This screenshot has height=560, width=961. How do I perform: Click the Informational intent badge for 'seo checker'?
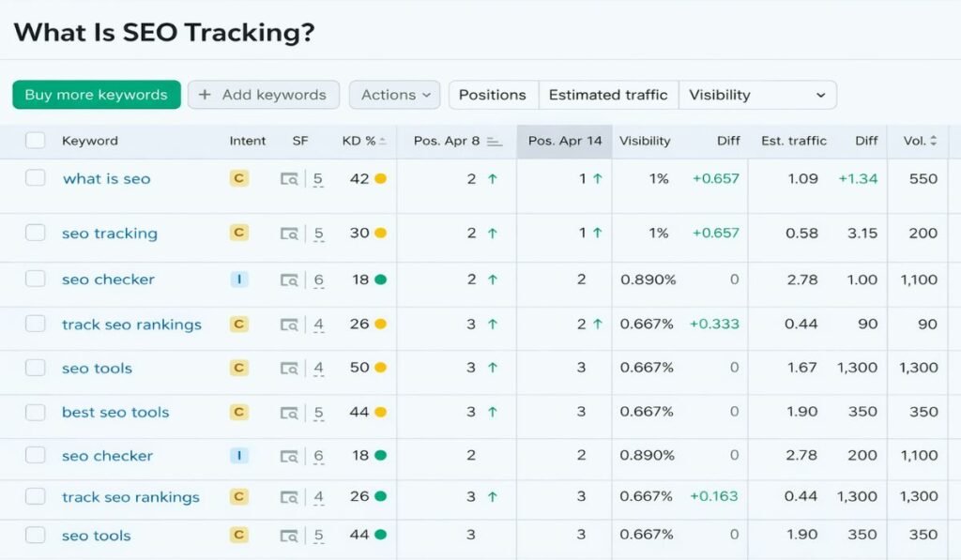pos(238,279)
